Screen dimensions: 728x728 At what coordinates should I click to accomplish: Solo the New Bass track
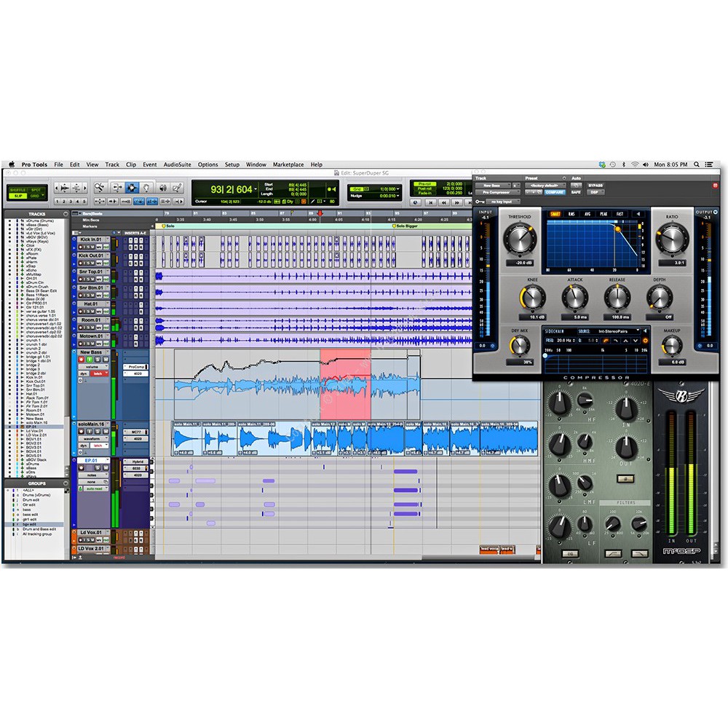98,360
